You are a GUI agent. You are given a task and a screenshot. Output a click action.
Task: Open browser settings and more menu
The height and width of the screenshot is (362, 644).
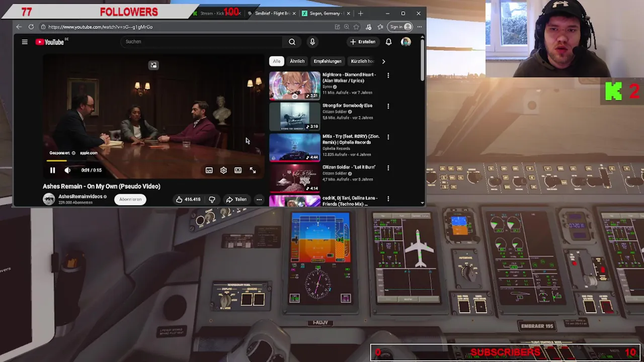[x=419, y=27]
